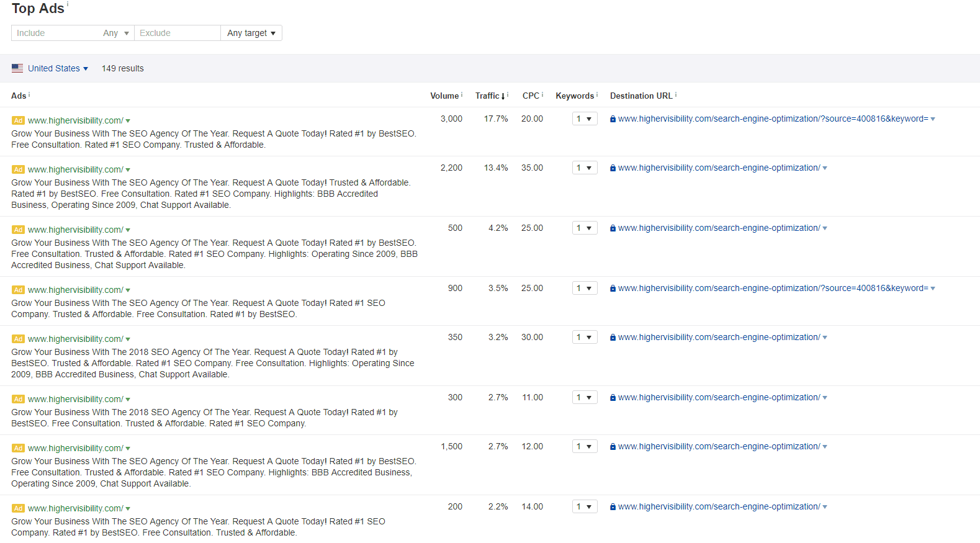980x543 pixels.
Task: Click the Ads column info icon
Action: (29, 94)
